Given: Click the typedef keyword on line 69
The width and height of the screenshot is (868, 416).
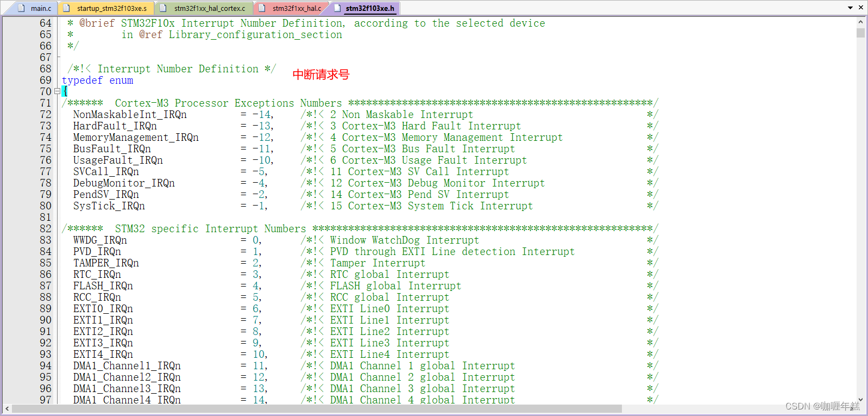Looking at the screenshot, I should click(x=82, y=80).
